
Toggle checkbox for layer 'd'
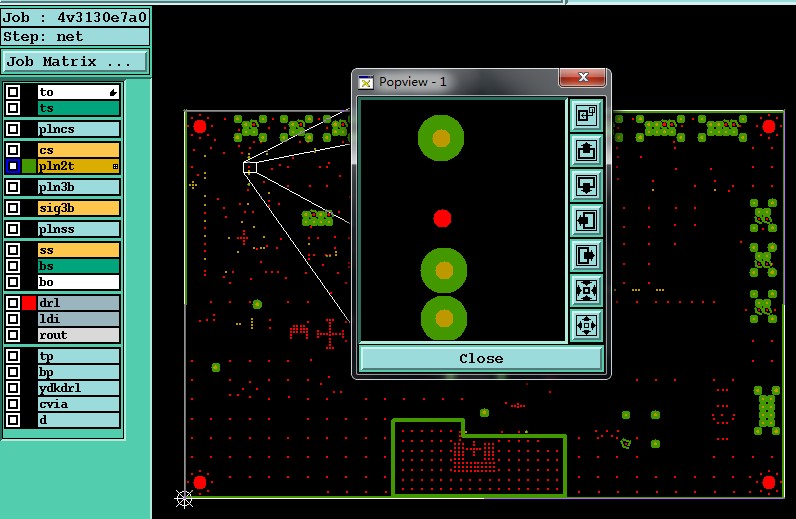pos(13,420)
